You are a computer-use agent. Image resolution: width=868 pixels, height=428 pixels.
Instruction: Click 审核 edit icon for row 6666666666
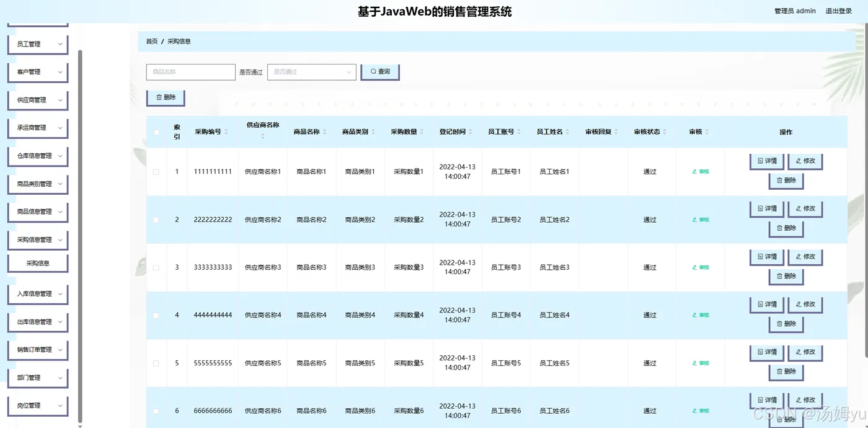tap(701, 411)
